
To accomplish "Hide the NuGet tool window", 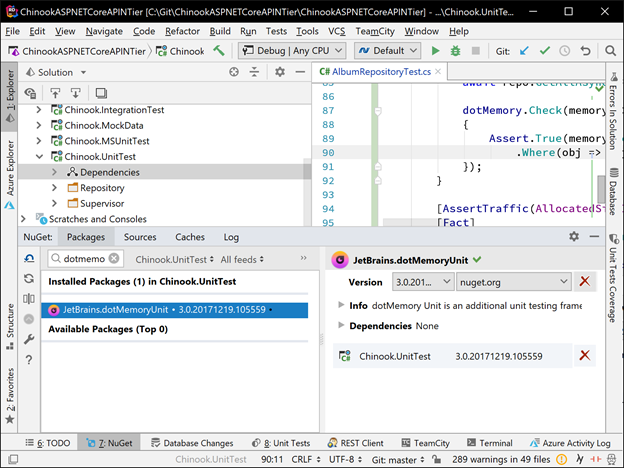I will point(594,236).
